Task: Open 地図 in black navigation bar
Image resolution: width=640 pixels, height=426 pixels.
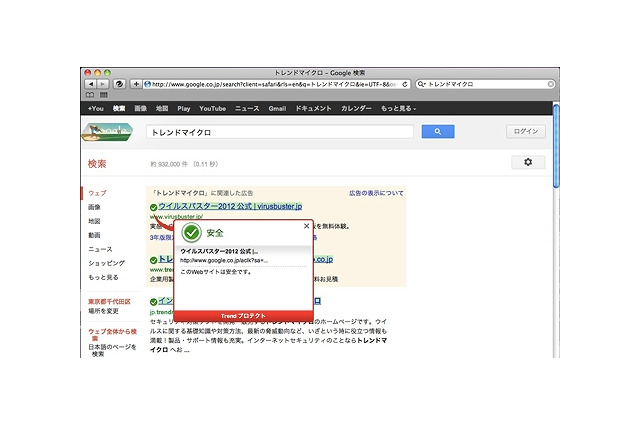Action: 162,109
